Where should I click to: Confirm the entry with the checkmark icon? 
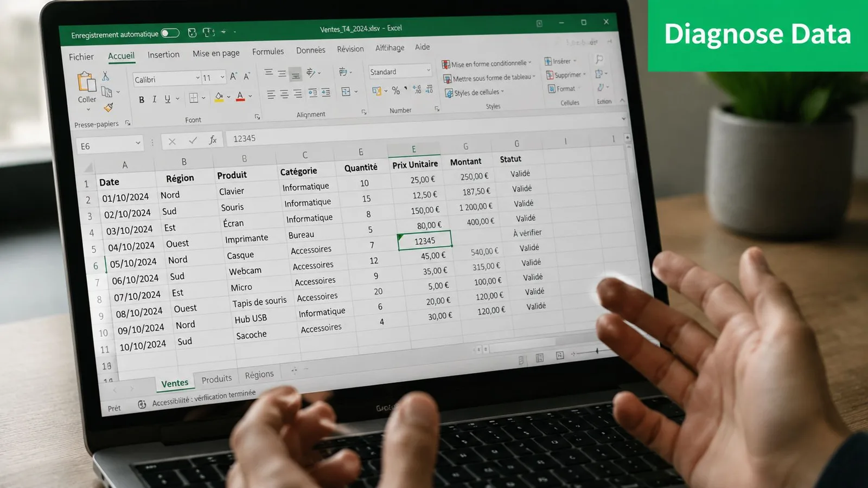193,140
